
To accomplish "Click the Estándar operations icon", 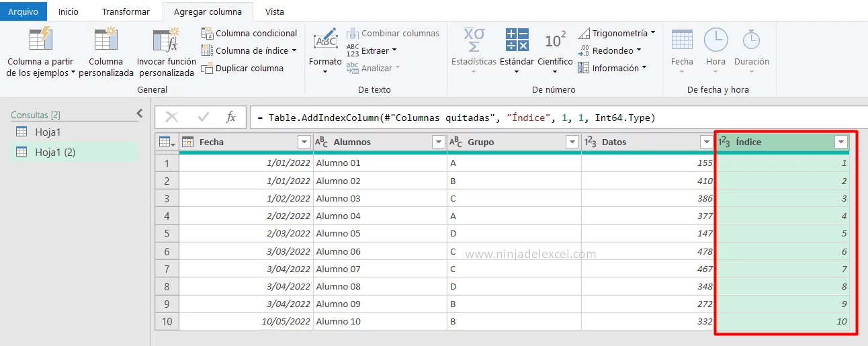I will click(517, 40).
